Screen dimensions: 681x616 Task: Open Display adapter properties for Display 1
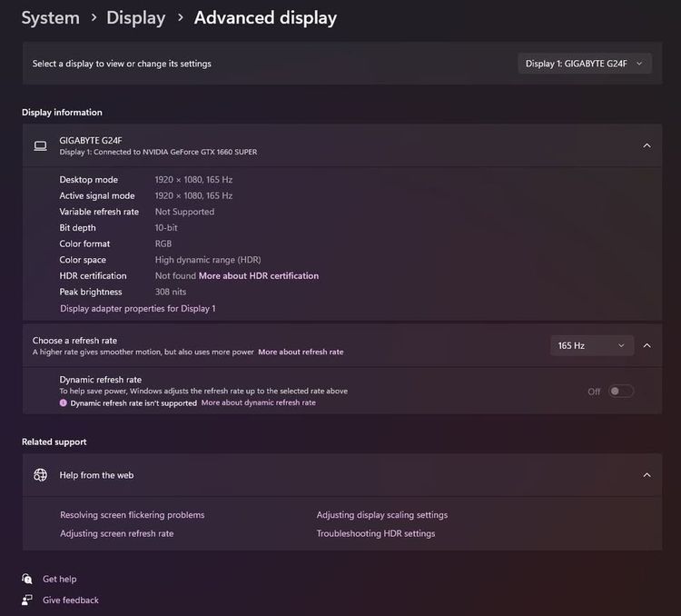click(138, 309)
